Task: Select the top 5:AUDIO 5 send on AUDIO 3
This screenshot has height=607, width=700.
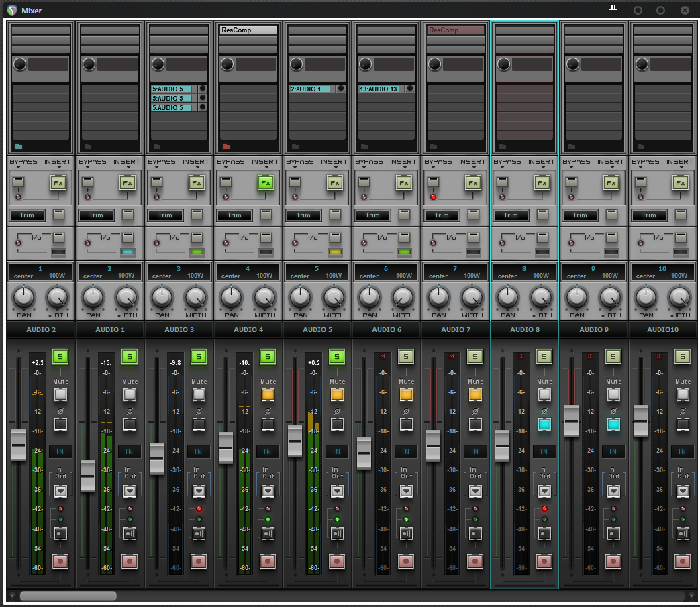Action: point(172,89)
